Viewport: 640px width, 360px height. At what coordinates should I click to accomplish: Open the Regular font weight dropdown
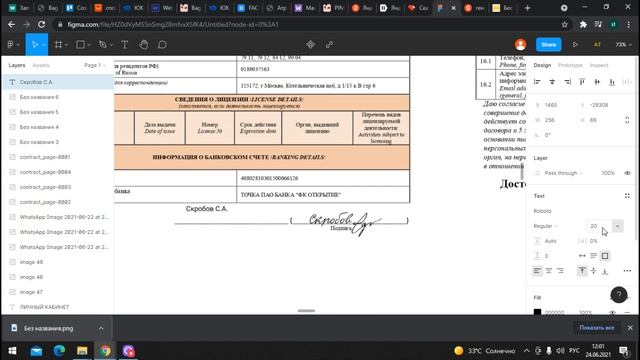coord(546,226)
